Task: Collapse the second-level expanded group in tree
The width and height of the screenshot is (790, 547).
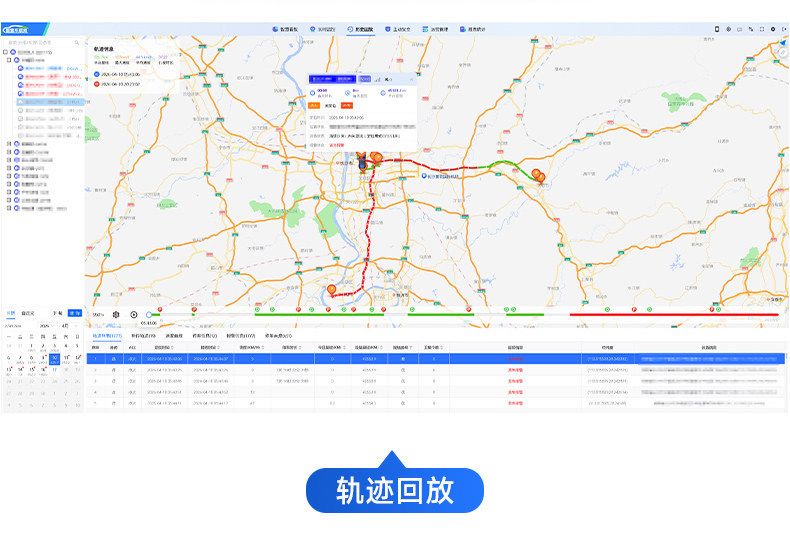Action: point(9,60)
